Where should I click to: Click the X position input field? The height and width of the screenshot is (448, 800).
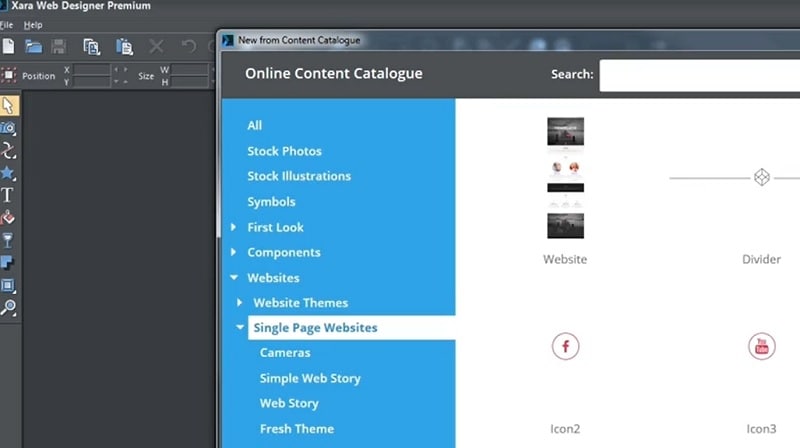(x=92, y=69)
